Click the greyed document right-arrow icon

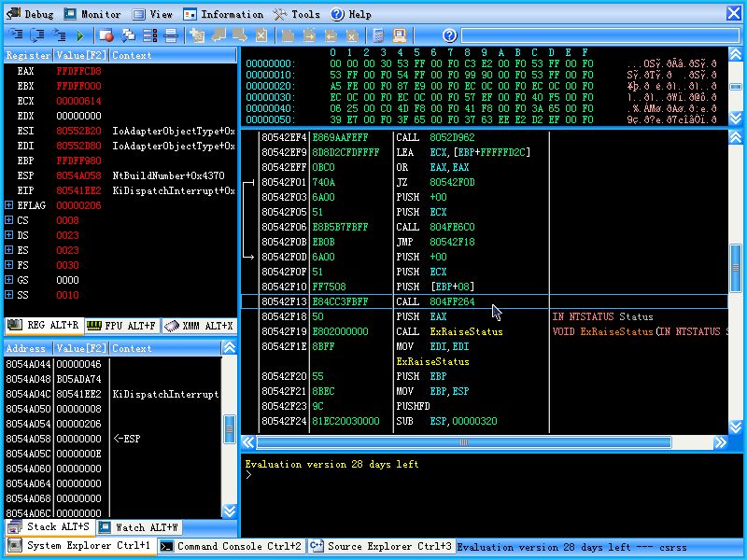(x=309, y=35)
